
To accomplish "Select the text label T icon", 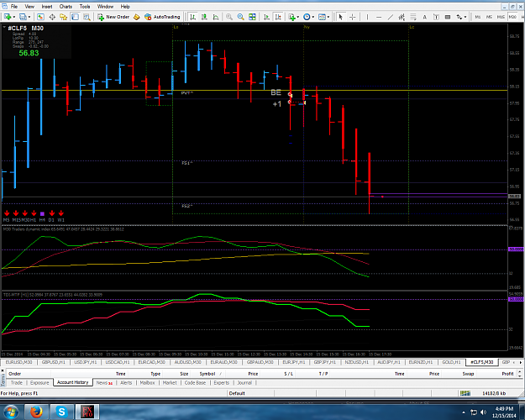I will click(436, 17).
